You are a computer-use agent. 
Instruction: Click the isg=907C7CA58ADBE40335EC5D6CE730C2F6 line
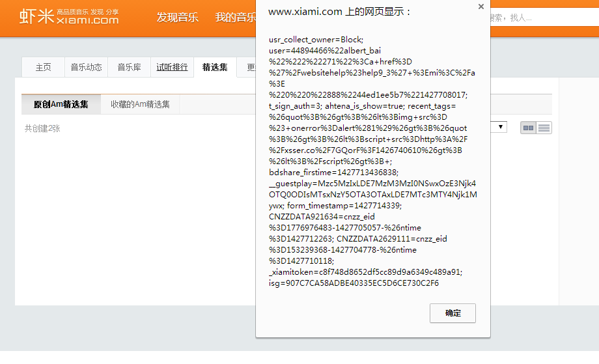[354, 283]
